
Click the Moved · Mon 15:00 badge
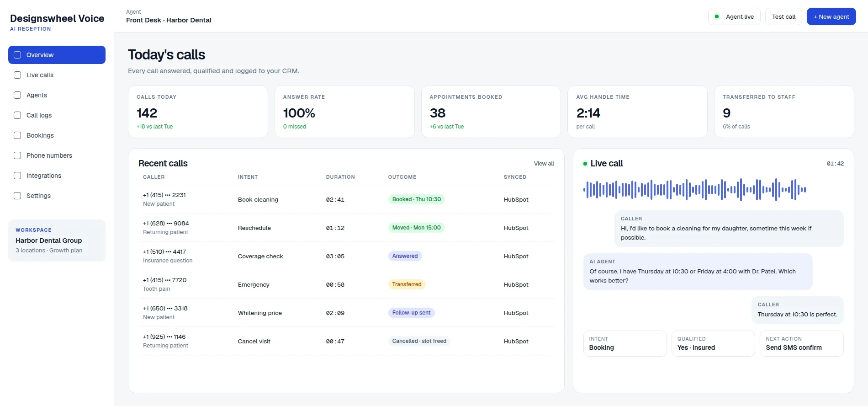coord(416,228)
